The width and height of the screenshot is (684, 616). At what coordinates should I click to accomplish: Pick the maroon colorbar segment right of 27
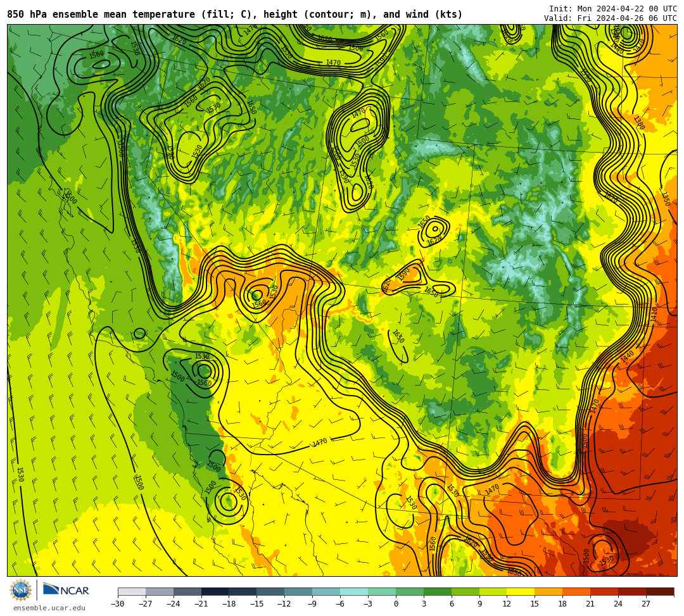click(x=661, y=591)
